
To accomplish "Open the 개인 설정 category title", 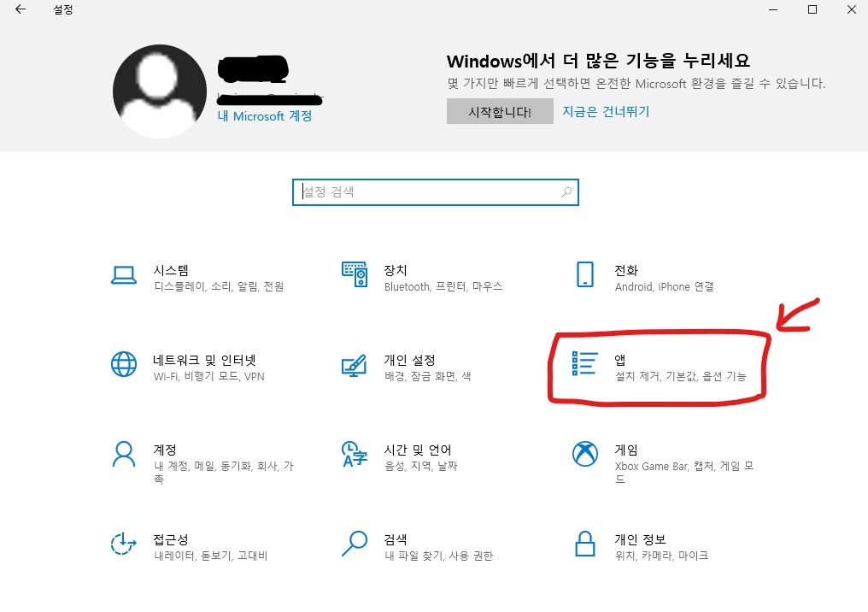I will click(x=409, y=360).
